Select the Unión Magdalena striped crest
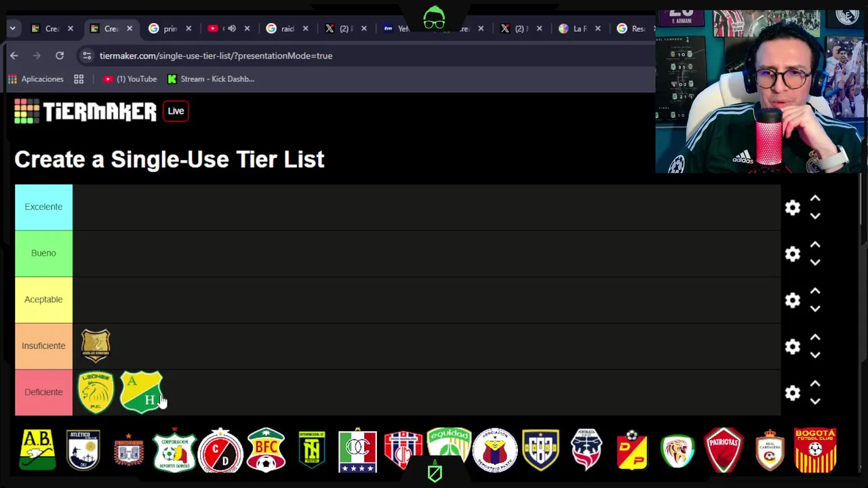 click(x=403, y=449)
